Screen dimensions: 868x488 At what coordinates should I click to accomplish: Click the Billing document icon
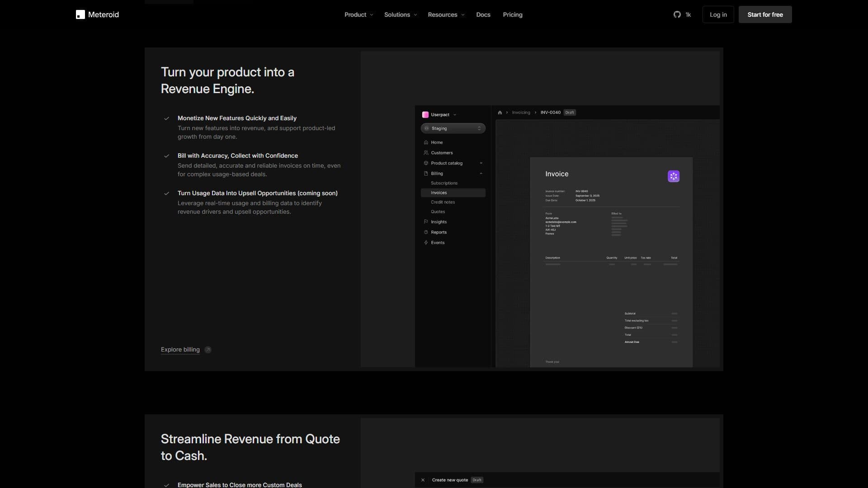tap(426, 174)
